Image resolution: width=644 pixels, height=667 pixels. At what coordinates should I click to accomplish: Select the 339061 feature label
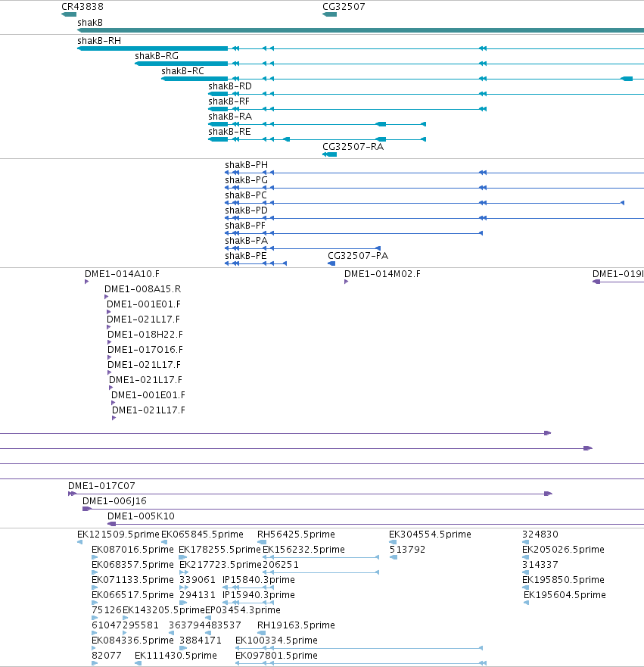198,580
